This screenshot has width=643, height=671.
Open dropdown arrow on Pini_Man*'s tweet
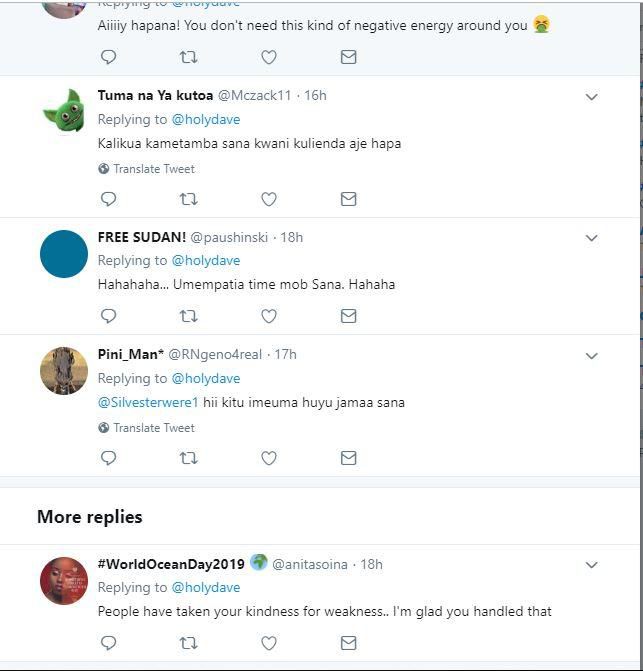point(591,356)
